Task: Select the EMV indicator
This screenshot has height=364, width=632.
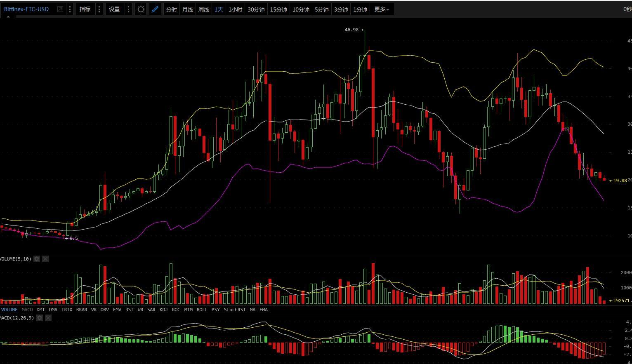Action: tap(117, 310)
